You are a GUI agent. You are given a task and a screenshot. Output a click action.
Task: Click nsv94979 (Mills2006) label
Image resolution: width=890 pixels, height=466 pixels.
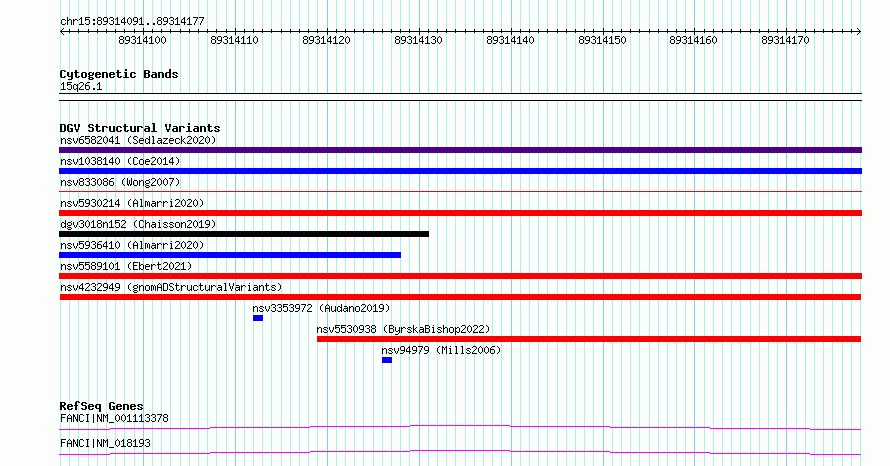(441, 350)
